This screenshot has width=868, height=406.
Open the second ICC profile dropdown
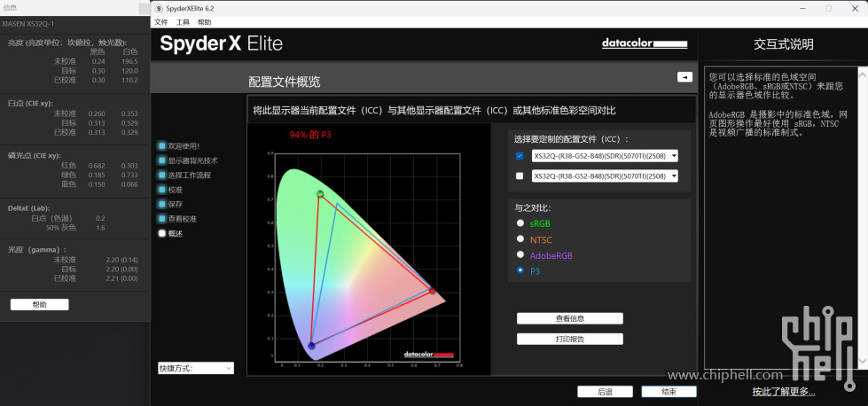605,176
